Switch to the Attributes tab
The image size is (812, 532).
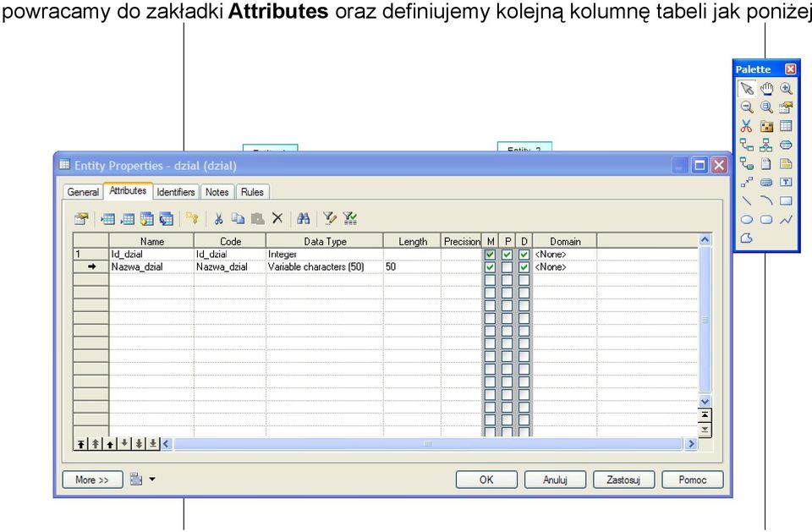(128, 190)
